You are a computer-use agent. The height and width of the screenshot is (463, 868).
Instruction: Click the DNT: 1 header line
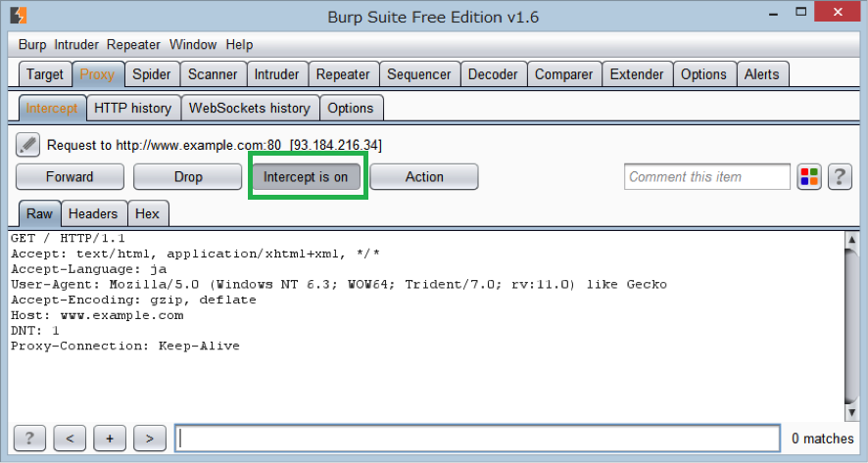click(x=35, y=331)
